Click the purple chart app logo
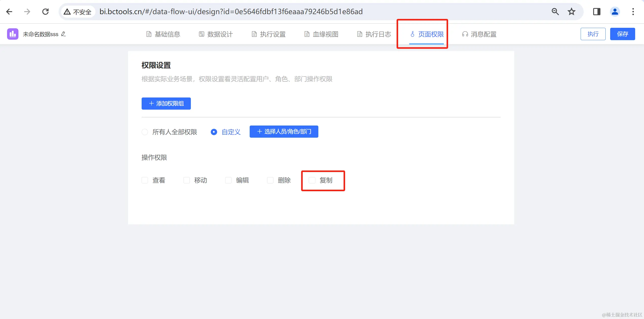The height and width of the screenshot is (319, 644). pyautogui.click(x=13, y=34)
